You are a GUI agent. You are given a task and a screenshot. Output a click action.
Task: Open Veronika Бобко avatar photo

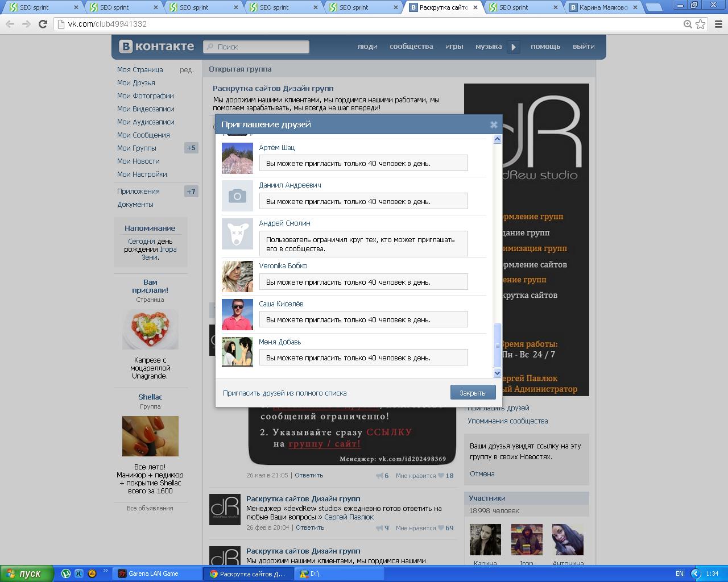point(237,277)
